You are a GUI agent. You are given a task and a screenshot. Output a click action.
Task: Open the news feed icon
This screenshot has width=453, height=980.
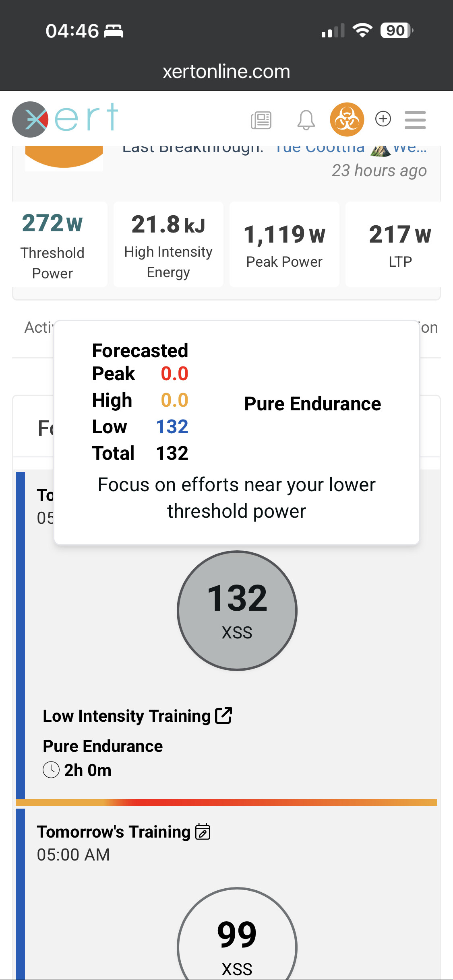click(261, 120)
